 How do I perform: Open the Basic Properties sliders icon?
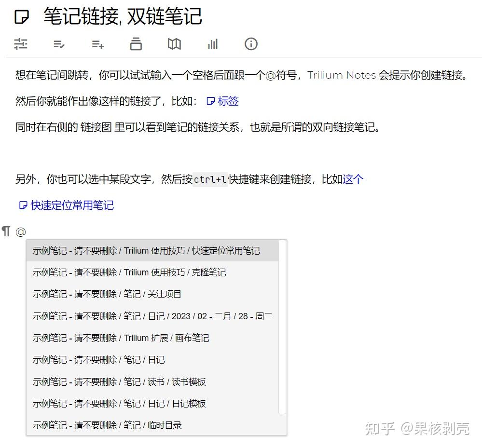21,44
